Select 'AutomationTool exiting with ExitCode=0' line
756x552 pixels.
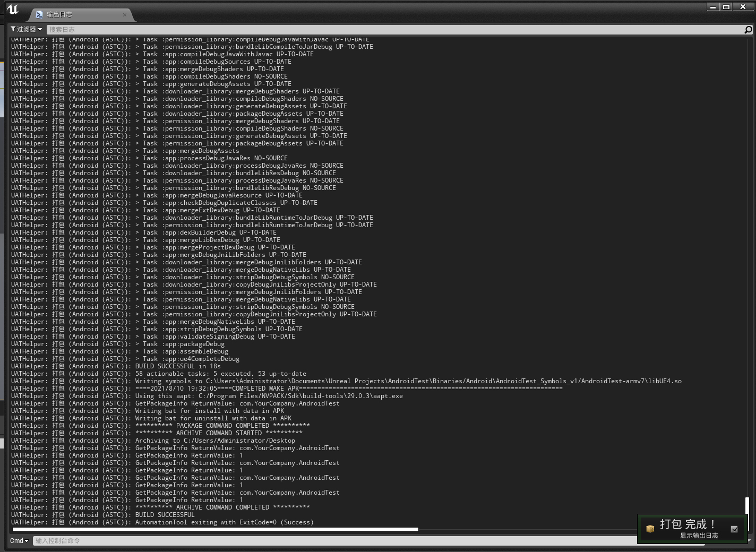[x=162, y=522]
